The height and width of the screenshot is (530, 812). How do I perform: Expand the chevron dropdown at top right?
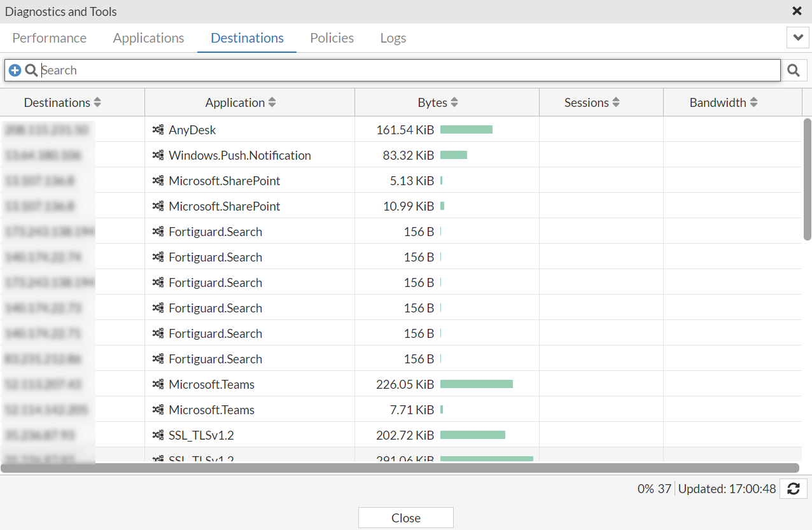(x=798, y=38)
